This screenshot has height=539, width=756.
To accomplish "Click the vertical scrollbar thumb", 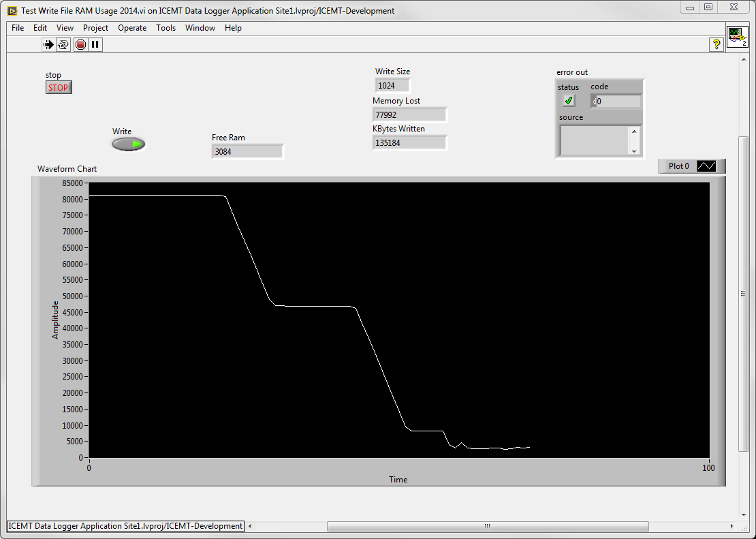I will (x=743, y=294).
